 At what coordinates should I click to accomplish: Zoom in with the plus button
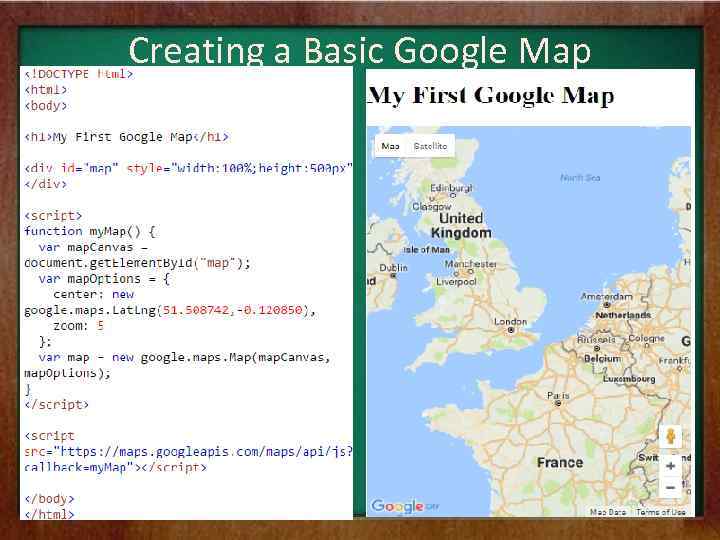670,466
